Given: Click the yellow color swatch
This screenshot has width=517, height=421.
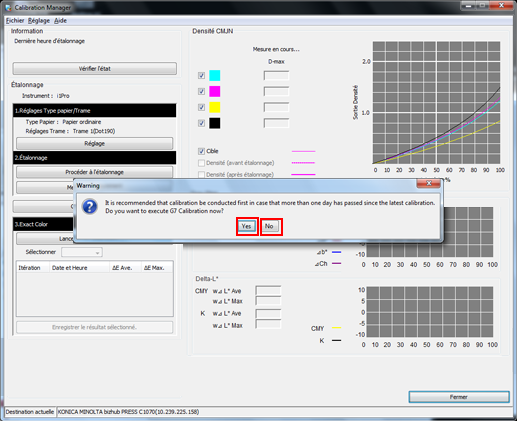Looking at the screenshot, I should pyautogui.click(x=214, y=107).
